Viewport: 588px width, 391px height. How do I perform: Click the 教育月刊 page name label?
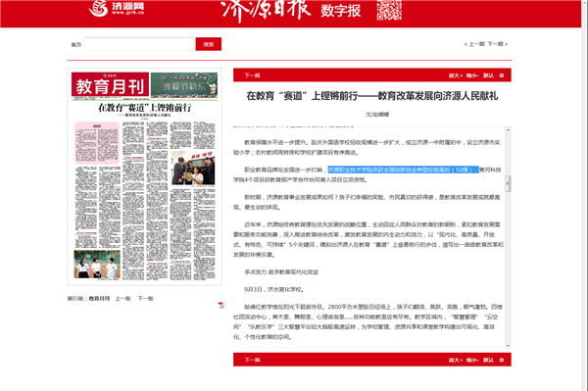99,299
